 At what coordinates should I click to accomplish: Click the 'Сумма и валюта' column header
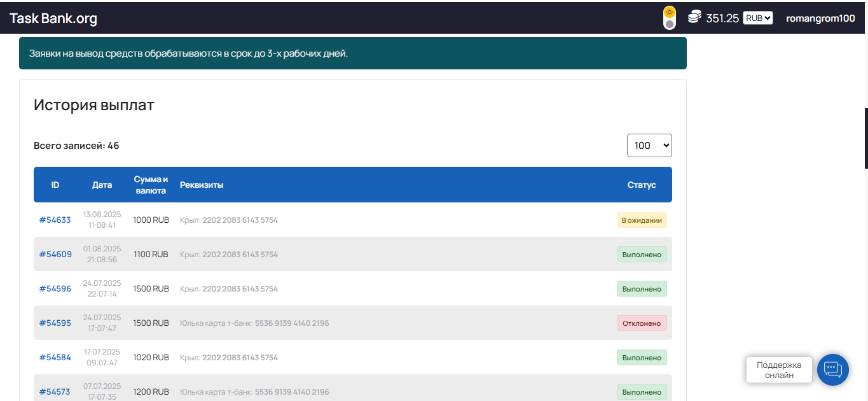(151, 185)
